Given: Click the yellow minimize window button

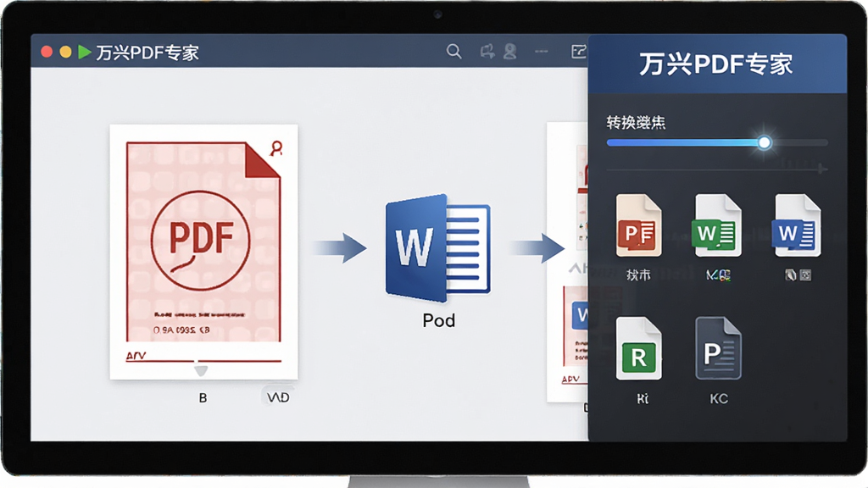Looking at the screenshot, I should (65, 52).
